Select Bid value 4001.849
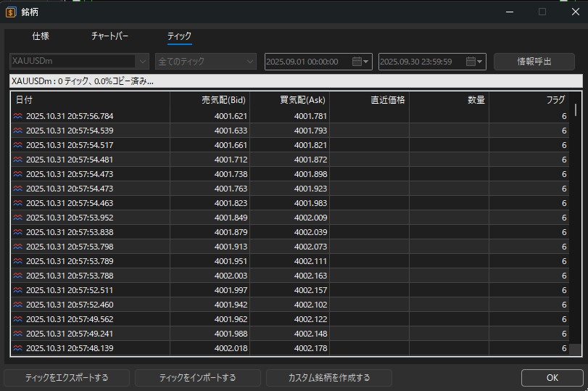Viewport: 588px width, 391px height. pos(231,218)
